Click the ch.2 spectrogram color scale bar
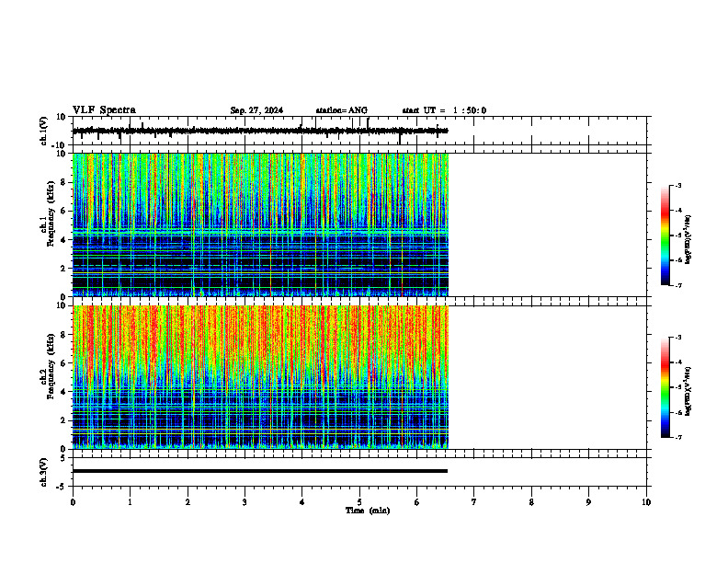This screenshot has width=728, height=563. 665,387
